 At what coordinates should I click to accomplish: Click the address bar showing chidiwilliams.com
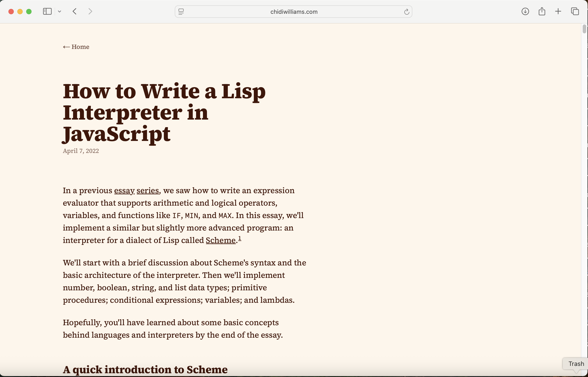294,12
